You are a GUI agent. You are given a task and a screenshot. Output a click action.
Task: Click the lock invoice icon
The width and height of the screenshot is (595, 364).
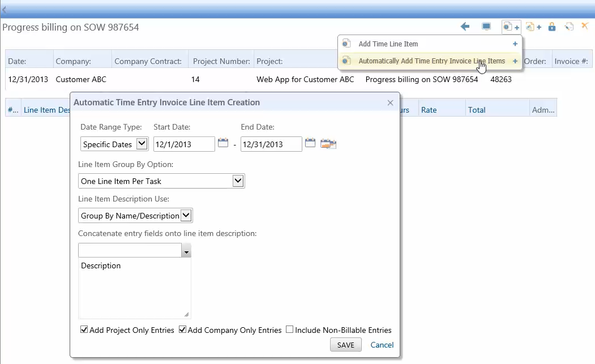point(552,27)
